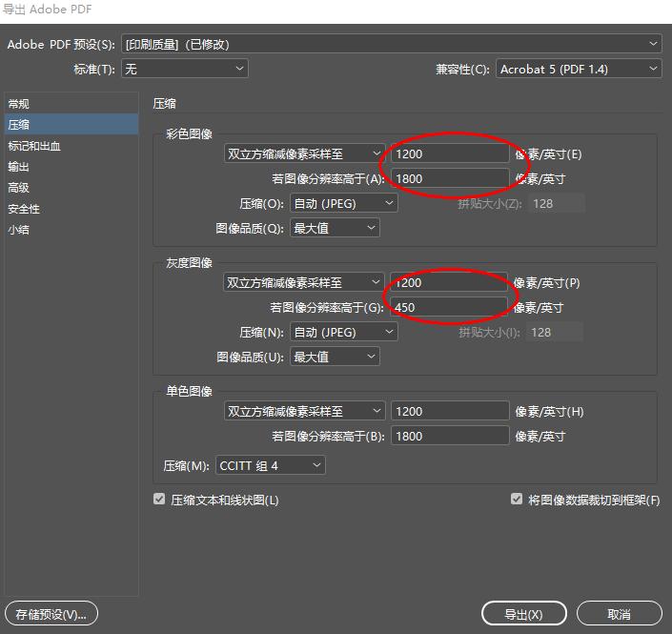Click 若图像分辨率高于(G) 450 field
The width and height of the screenshot is (672, 634).
(x=449, y=307)
